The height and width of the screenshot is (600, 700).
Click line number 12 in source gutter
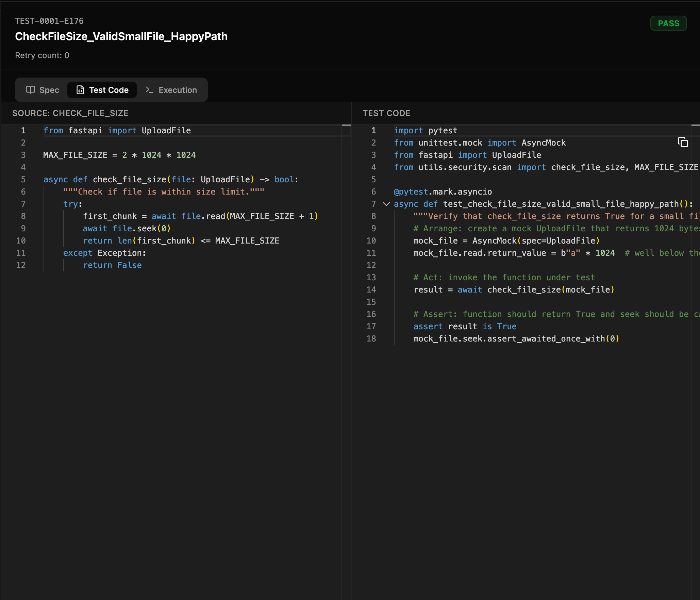pyautogui.click(x=21, y=265)
